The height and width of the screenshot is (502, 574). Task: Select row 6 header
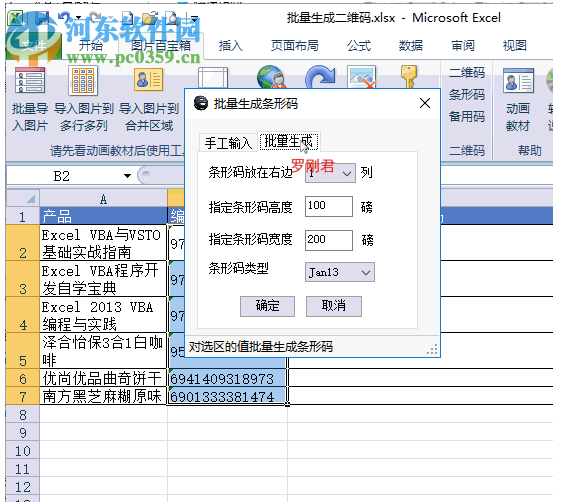point(23,378)
